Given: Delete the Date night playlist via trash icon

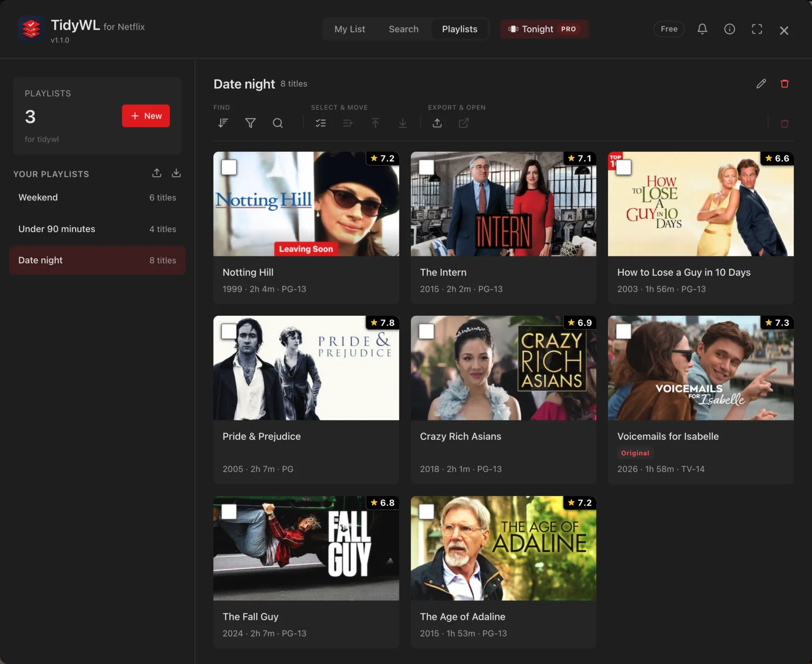Looking at the screenshot, I should [785, 84].
